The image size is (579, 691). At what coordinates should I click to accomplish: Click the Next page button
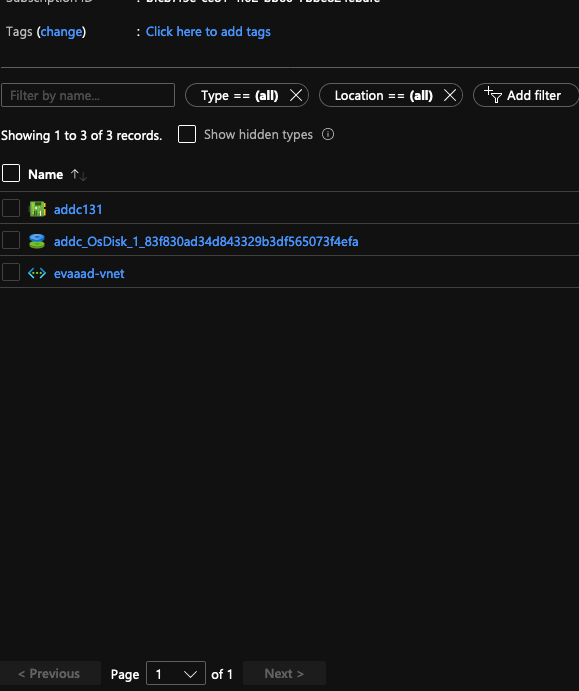click(284, 673)
